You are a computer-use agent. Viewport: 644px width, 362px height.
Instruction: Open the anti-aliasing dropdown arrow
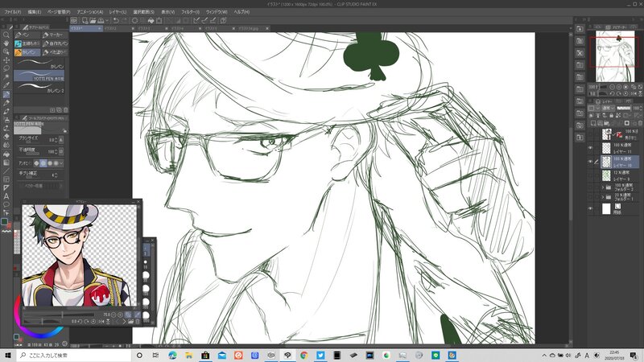[61, 163]
